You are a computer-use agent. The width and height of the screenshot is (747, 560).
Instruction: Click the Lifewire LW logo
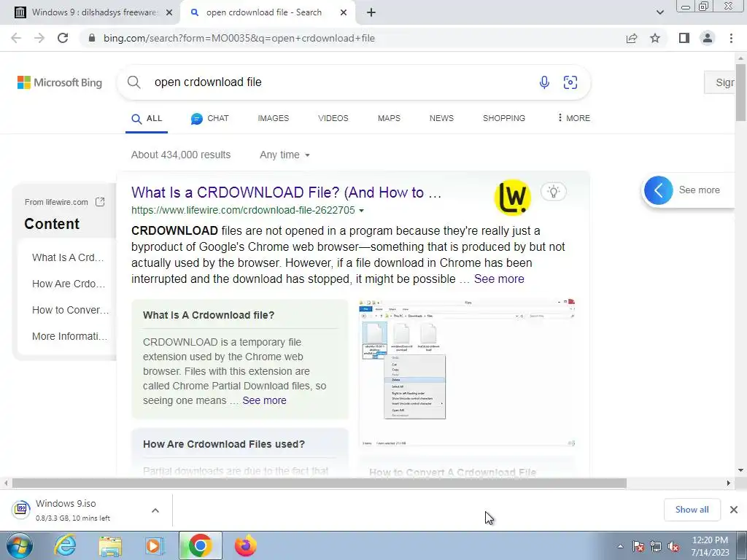tap(513, 197)
